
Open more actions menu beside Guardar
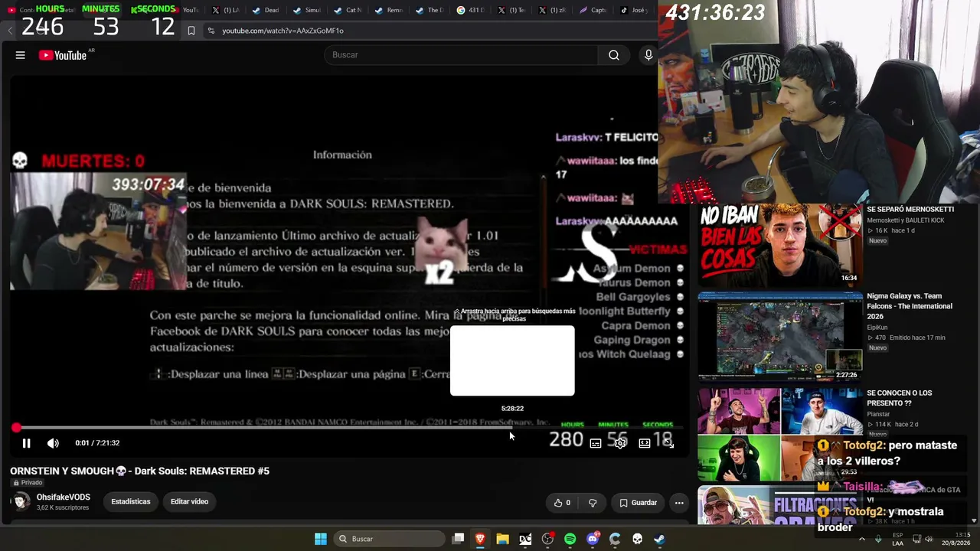point(679,503)
